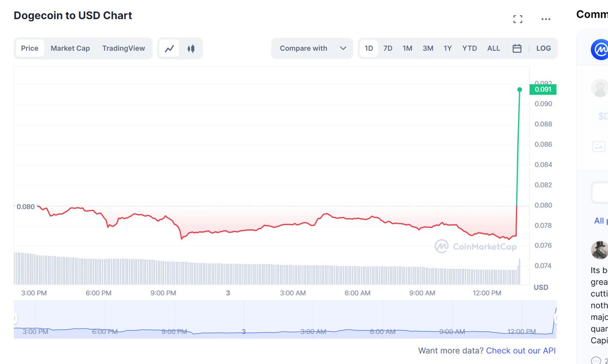The height and width of the screenshot is (364, 608).
Task: Click the Dogecoin to USD Chart heading
Action: coord(73,16)
